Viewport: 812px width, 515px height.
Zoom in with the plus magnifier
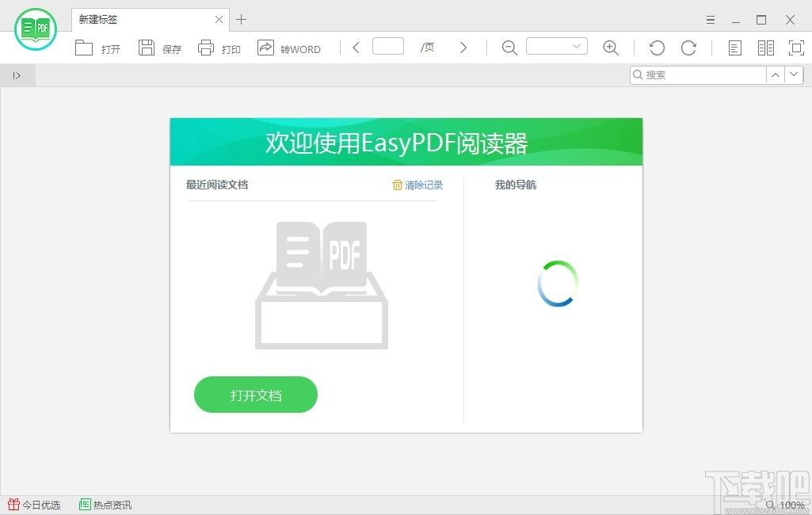pyautogui.click(x=611, y=48)
